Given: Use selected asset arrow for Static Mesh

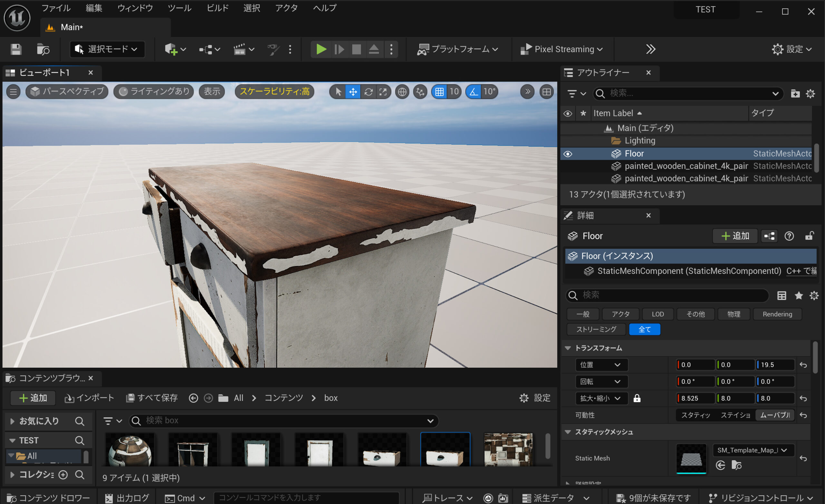Looking at the screenshot, I should coord(721,465).
